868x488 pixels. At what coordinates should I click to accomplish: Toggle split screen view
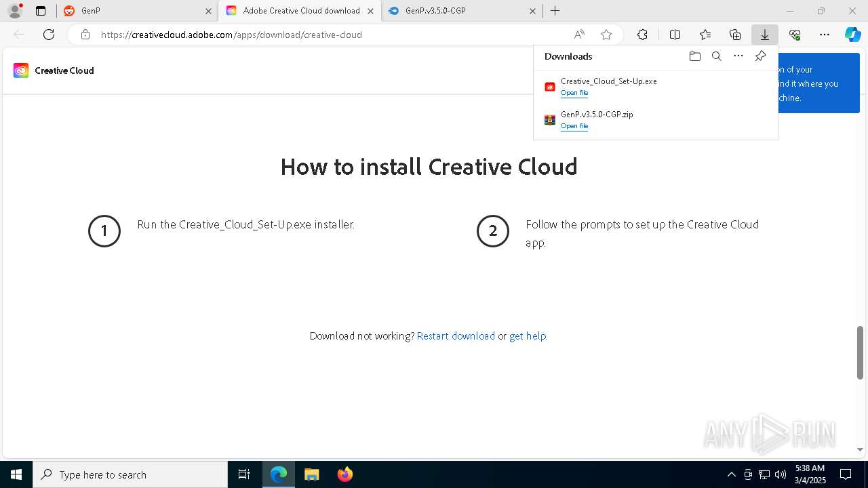click(x=675, y=35)
